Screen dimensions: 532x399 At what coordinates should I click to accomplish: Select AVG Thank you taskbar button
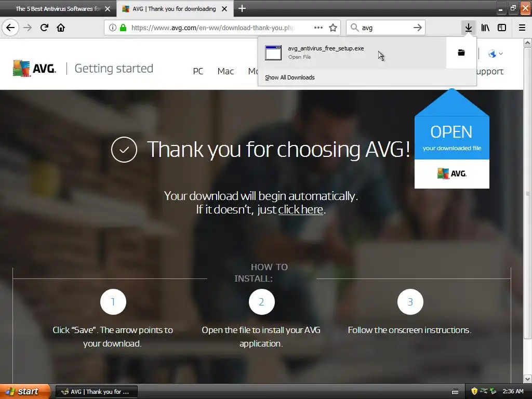pos(96,392)
